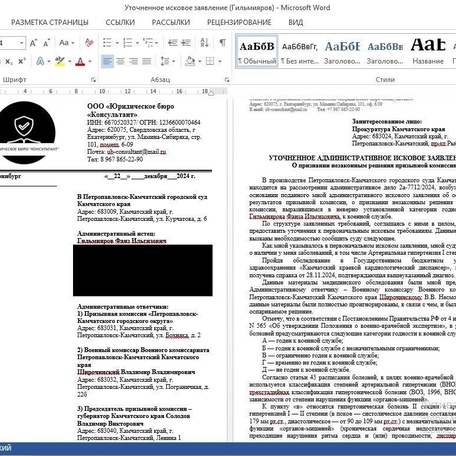This screenshot has height=456, width=456.
Task: Apply the second Заголовок heading style
Action: pyautogui.click(x=385, y=51)
